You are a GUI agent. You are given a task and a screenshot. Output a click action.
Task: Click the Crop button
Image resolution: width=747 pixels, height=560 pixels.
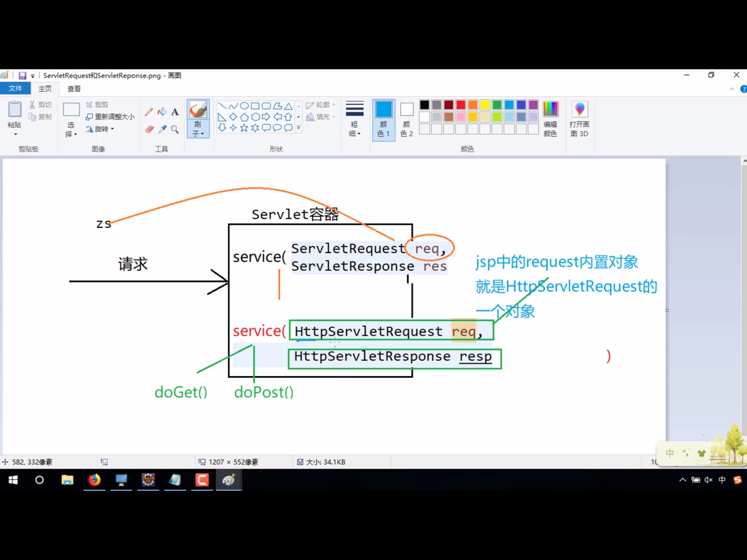point(97,105)
